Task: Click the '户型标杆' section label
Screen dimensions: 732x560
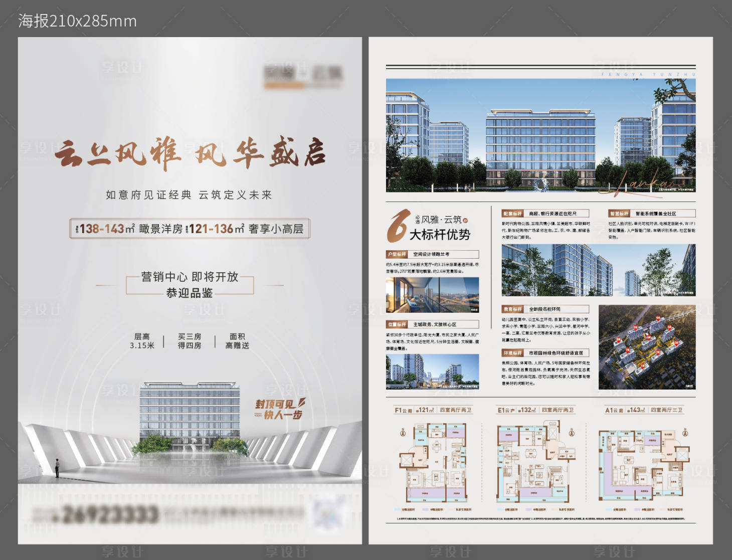Action: [397, 254]
